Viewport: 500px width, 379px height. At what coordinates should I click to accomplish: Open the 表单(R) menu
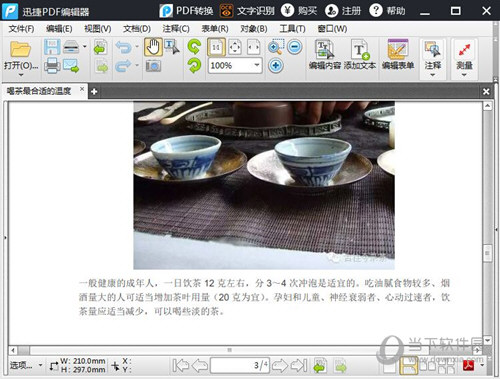215,29
